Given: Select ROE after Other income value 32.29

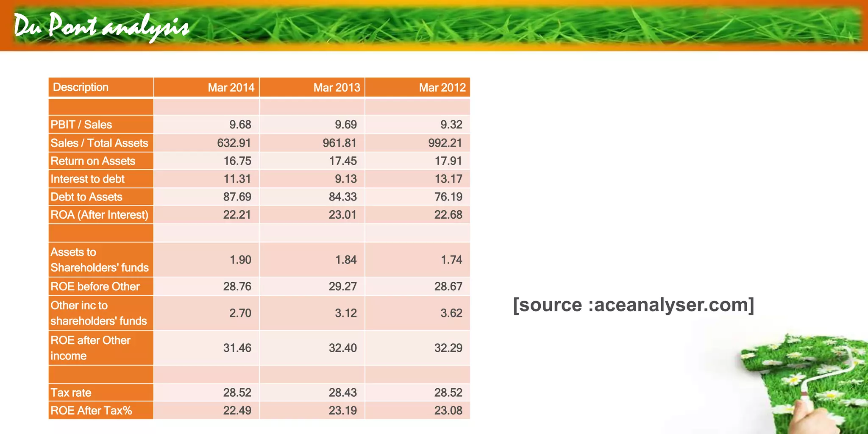Looking at the screenshot, I should [448, 348].
